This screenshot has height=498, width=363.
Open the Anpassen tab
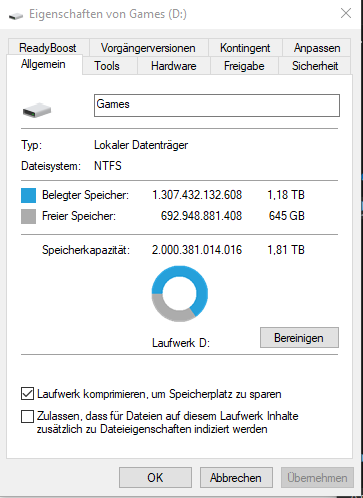click(317, 48)
